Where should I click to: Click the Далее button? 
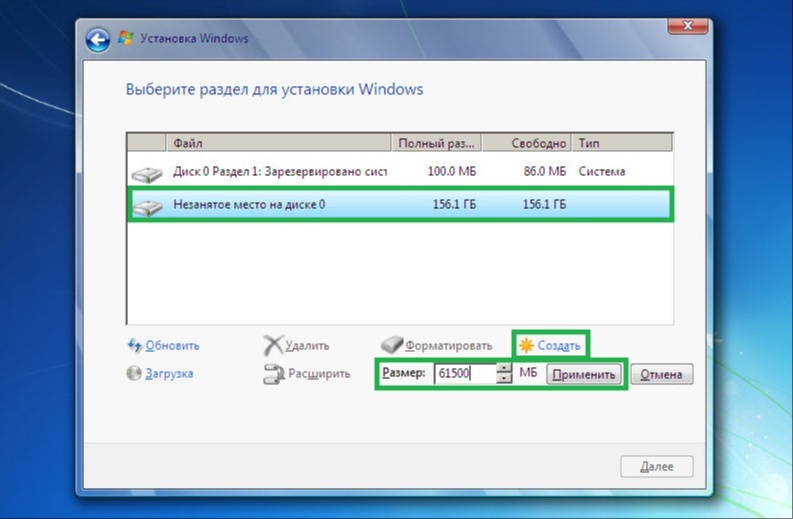pyautogui.click(x=656, y=466)
